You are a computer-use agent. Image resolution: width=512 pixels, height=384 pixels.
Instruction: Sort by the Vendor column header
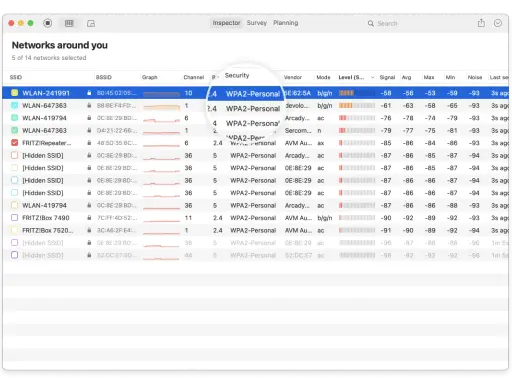pyautogui.click(x=293, y=77)
